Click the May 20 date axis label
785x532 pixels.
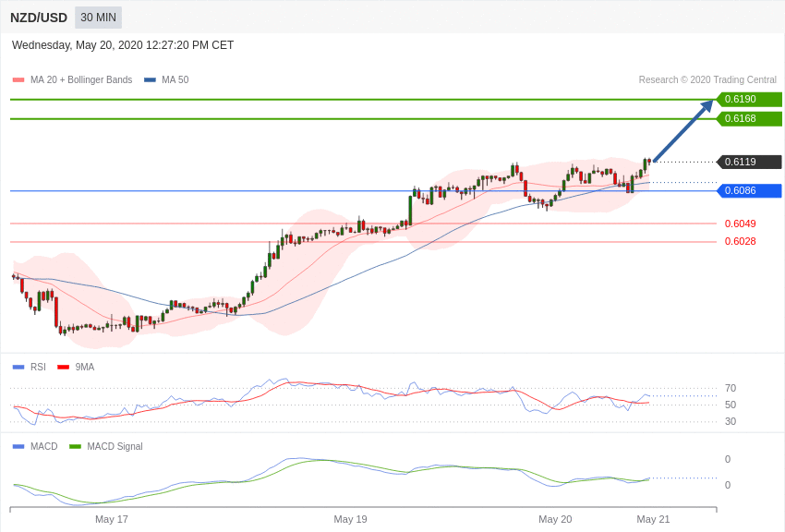pos(555,519)
